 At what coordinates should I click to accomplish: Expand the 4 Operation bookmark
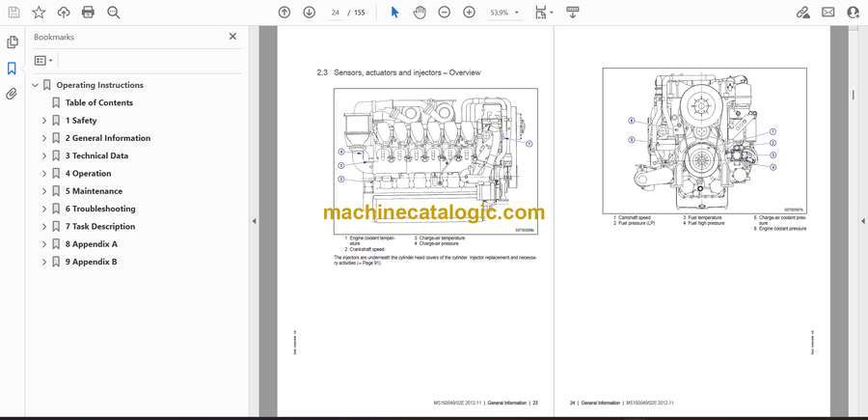[44, 174]
